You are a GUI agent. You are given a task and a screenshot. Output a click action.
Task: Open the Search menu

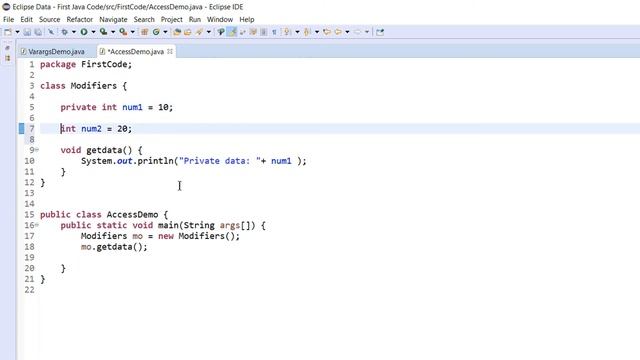tap(144, 19)
